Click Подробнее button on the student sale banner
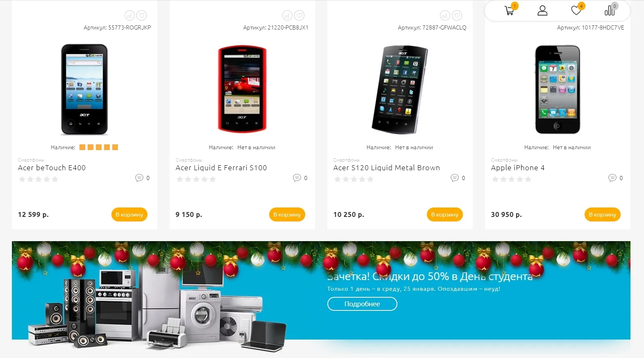Viewport: 644px width, 358px height. pyautogui.click(x=362, y=304)
